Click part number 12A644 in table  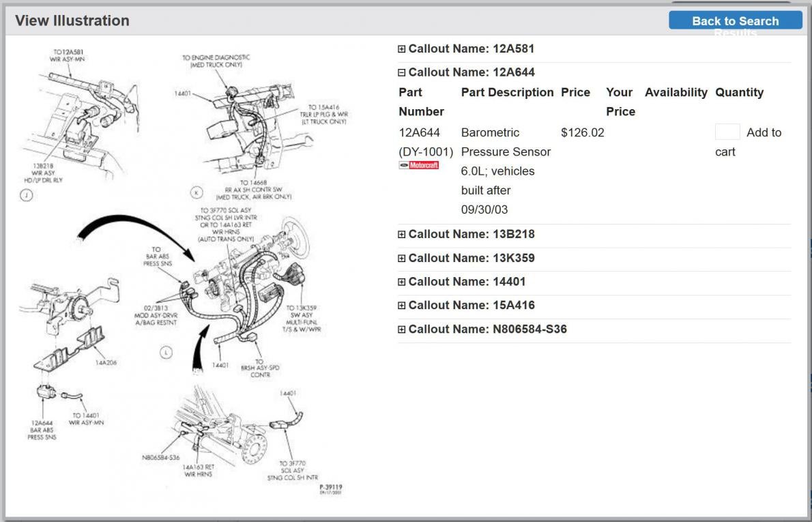[420, 132]
